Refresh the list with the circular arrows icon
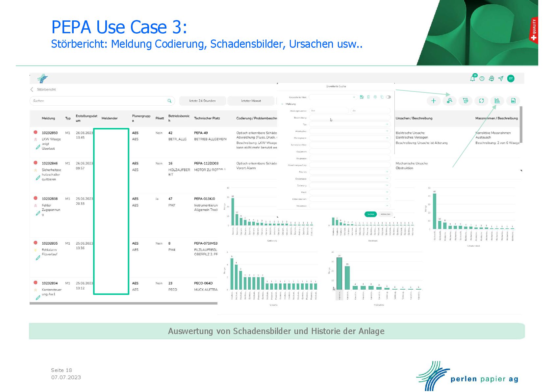The width and height of the screenshot is (554, 392). point(481,101)
